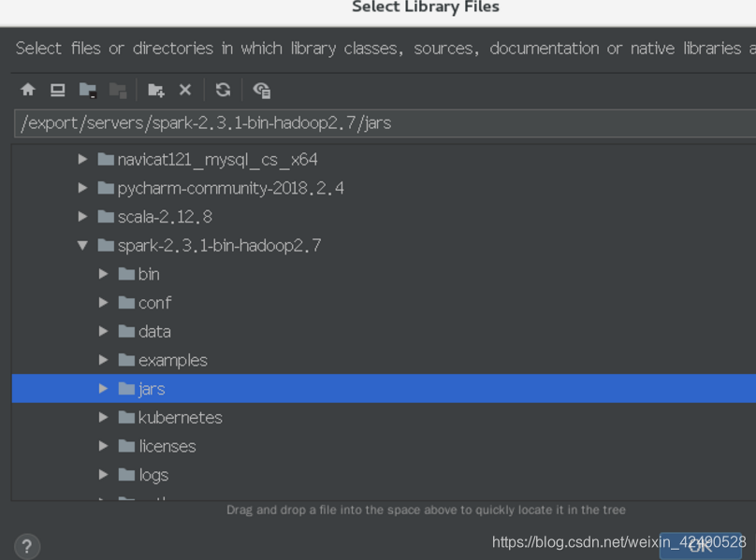Select the bin folder name
The image size is (756, 560).
149,274
